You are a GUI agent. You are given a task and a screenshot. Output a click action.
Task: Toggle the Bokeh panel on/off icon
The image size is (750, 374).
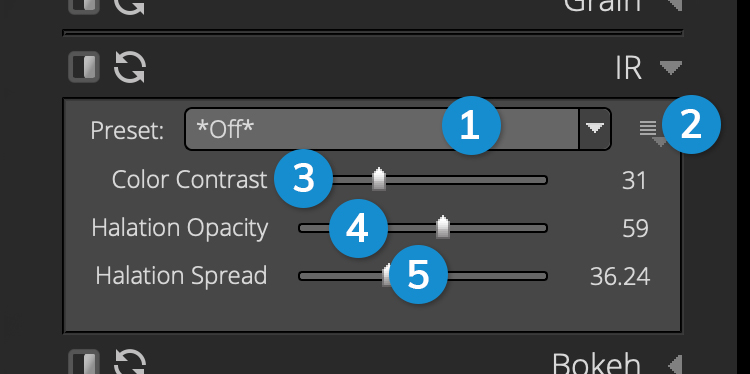point(84,362)
